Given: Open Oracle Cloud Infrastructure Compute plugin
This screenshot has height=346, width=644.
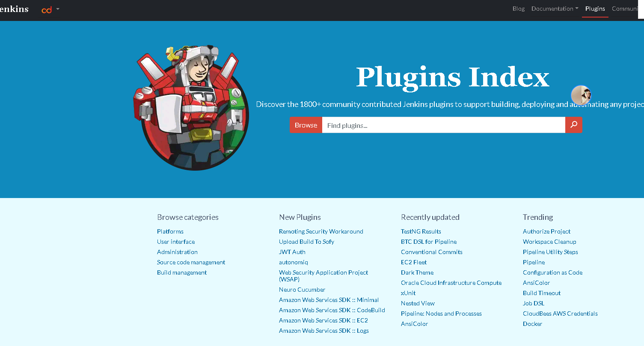Looking at the screenshot, I should (x=451, y=283).
